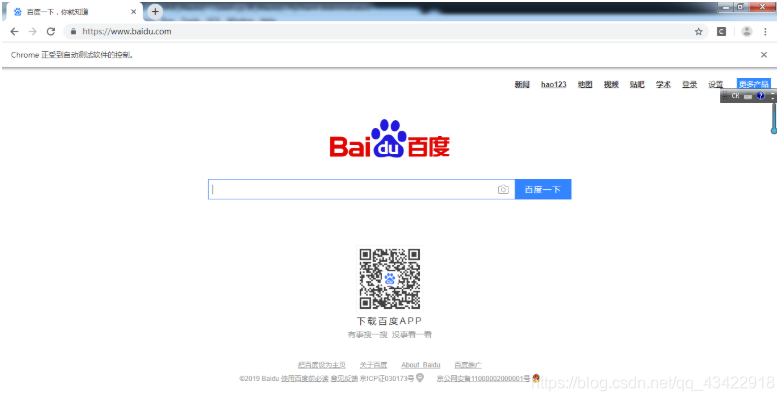Click the 下载百度APP text
The width and height of the screenshot is (784, 401).
click(390, 321)
